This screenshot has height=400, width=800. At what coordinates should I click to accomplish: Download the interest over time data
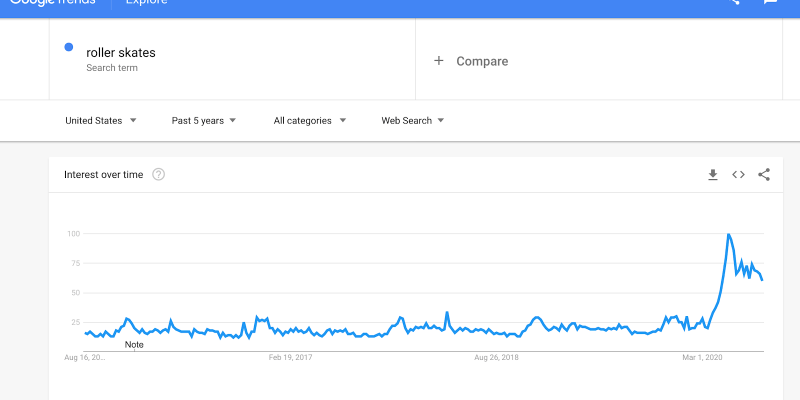[x=713, y=175]
